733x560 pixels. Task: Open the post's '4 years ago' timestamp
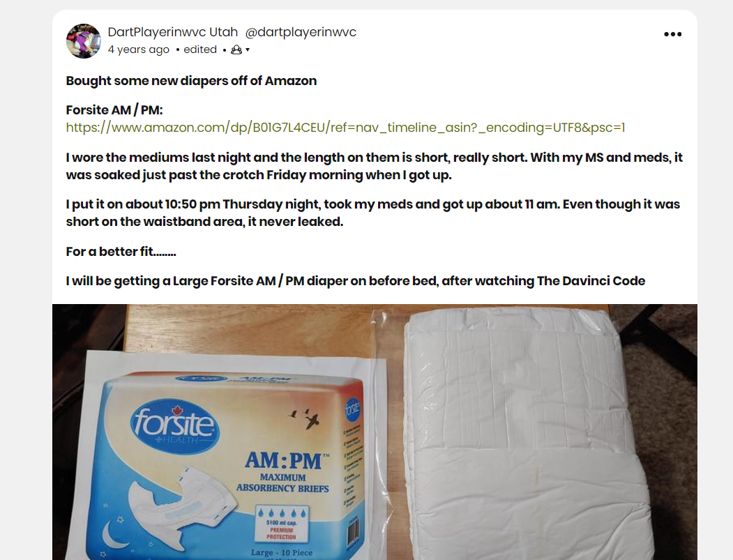(138, 50)
